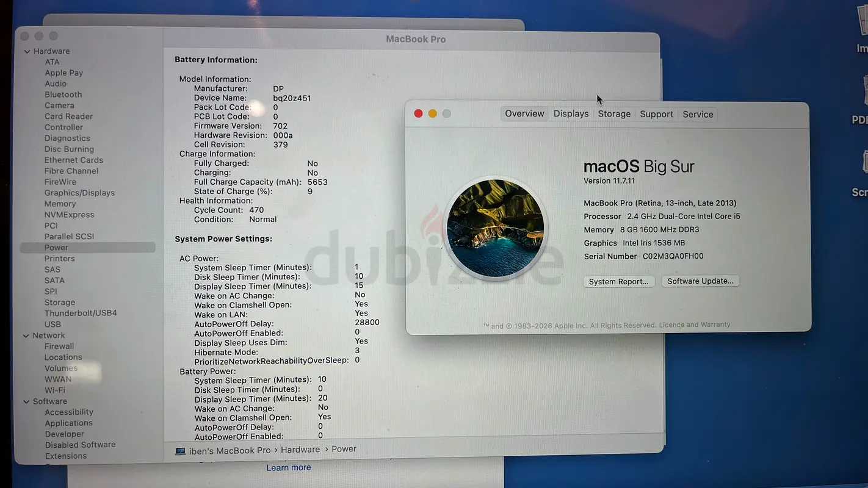Select Extensions under Software
The height and width of the screenshot is (488, 868).
pos(65,456)
